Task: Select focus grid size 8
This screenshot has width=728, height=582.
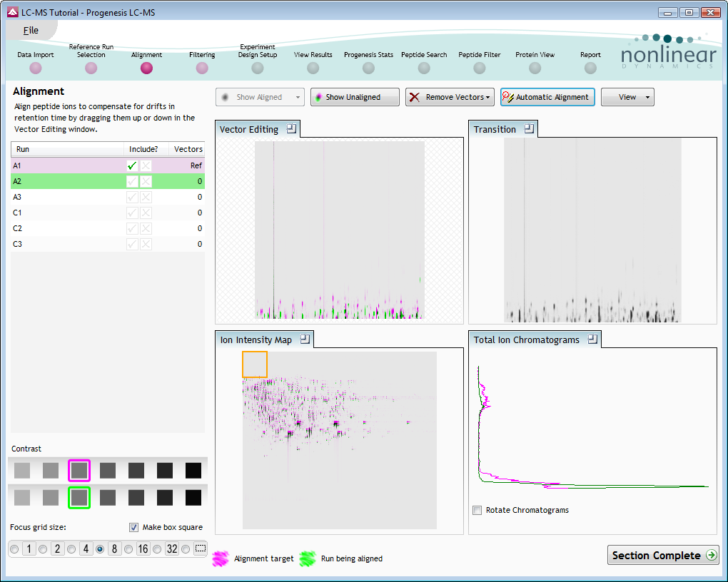Action: 100,549
